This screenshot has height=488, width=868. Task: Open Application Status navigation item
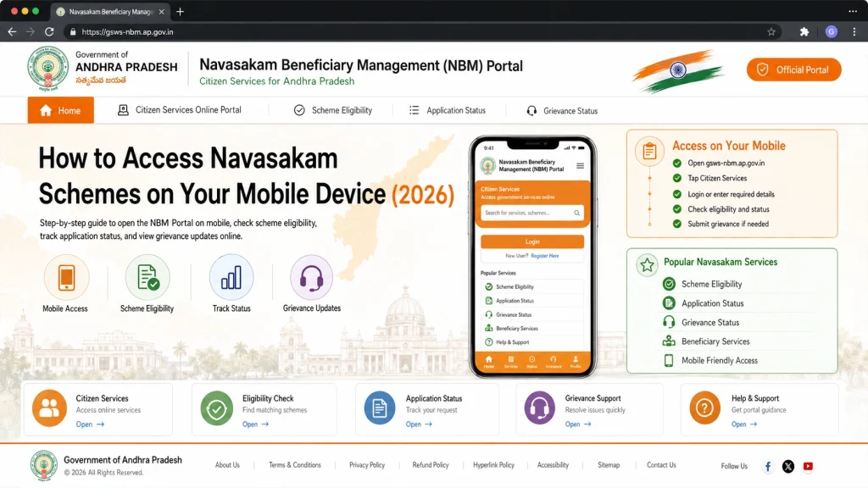(447, 110)
